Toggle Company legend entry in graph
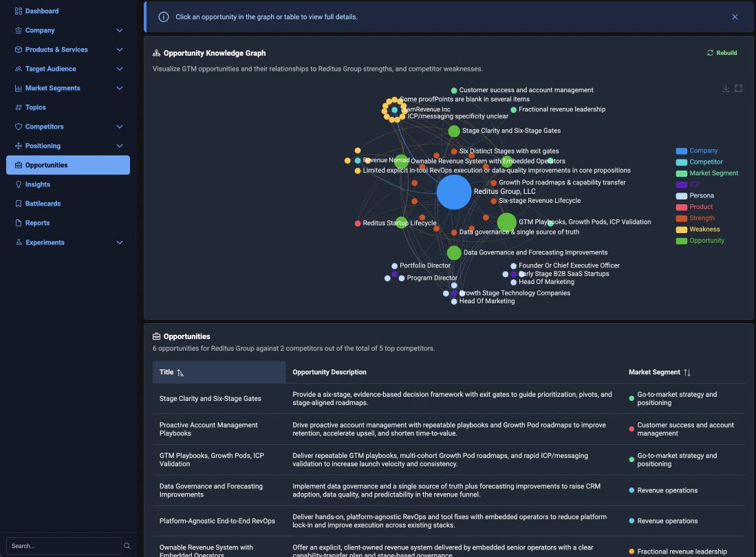756x557 pixels. (697, 151)
